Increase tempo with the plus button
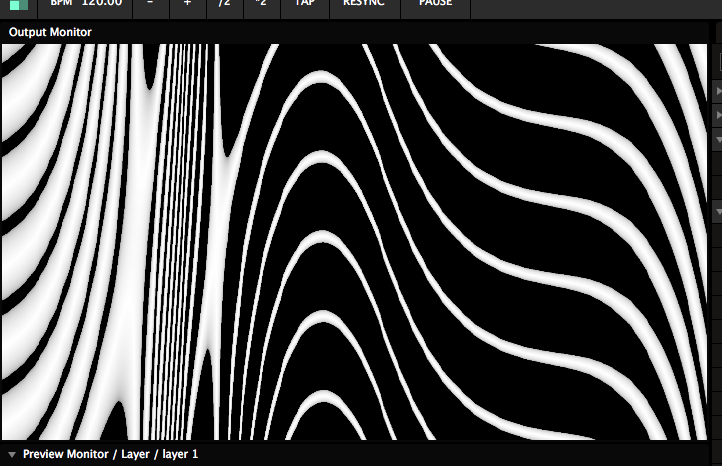 coord(187,5)
